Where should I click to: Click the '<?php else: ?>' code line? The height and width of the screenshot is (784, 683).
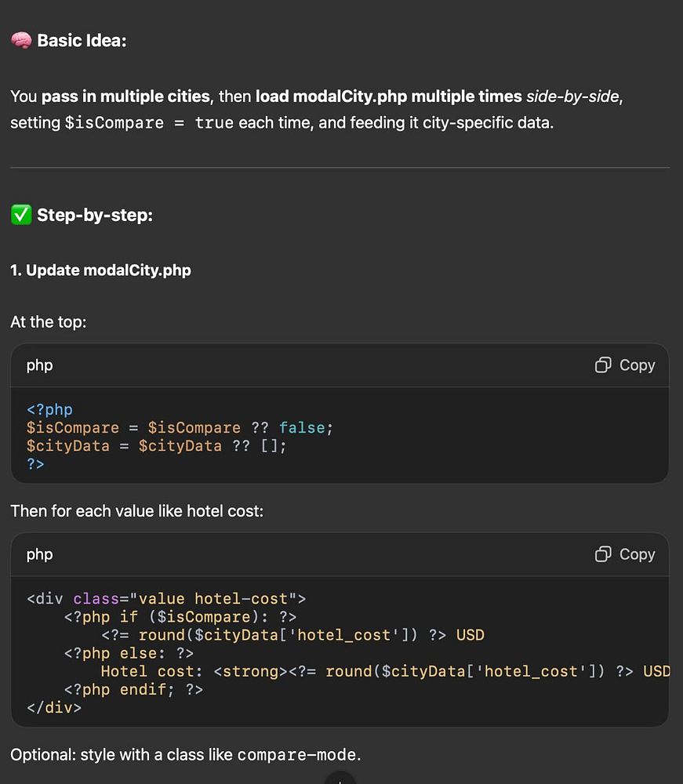click(129, 653)
